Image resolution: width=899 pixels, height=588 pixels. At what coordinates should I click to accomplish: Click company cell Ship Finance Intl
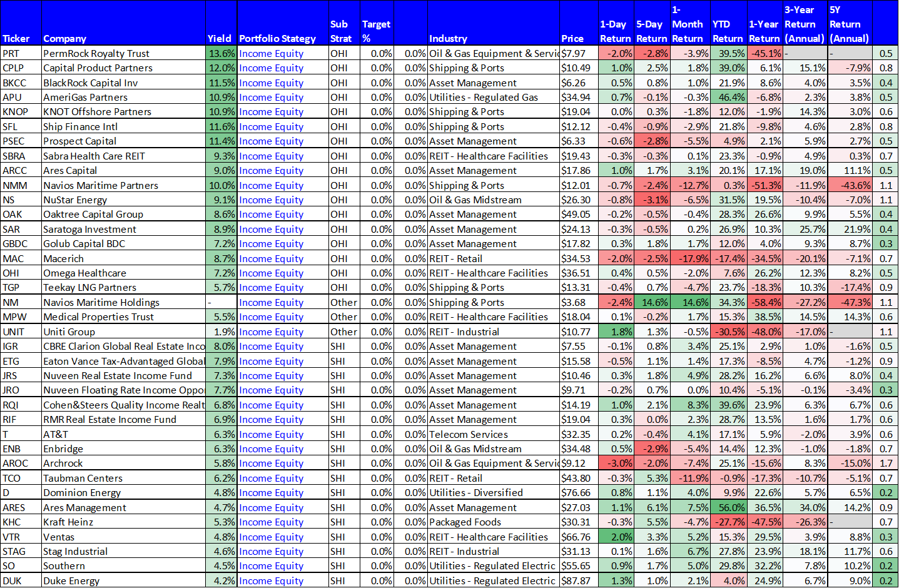click(123, 127)
